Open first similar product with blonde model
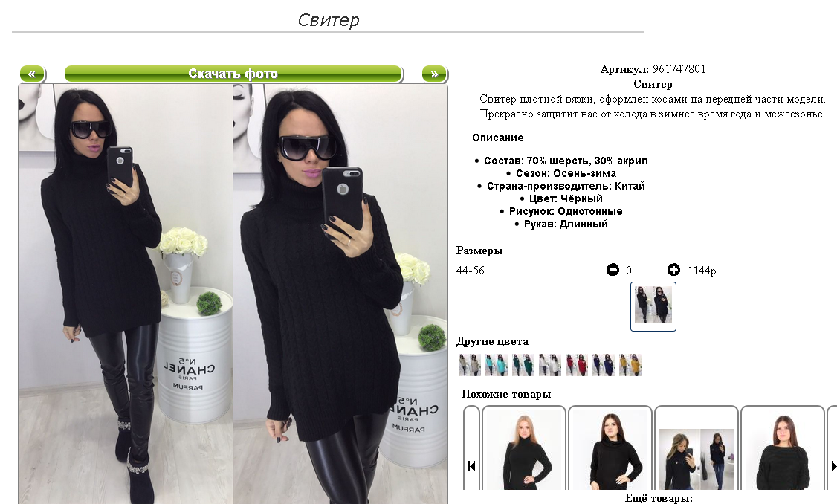 coord(523,448)
